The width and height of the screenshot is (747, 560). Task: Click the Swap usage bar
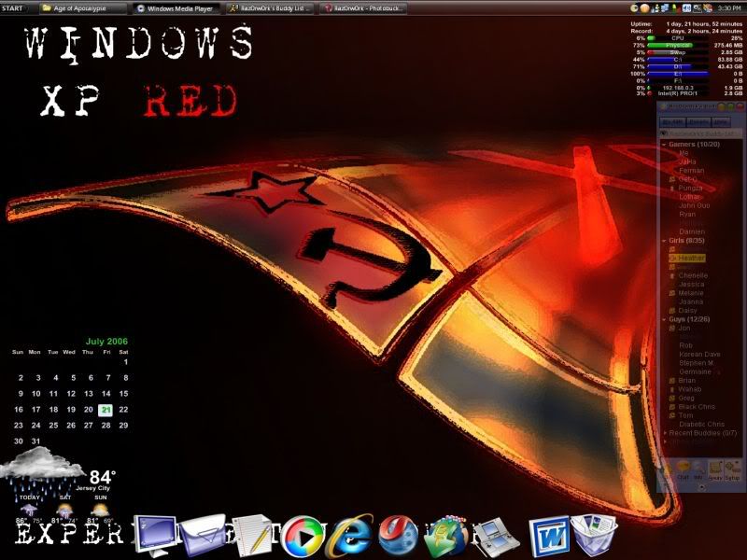(678, 52)
